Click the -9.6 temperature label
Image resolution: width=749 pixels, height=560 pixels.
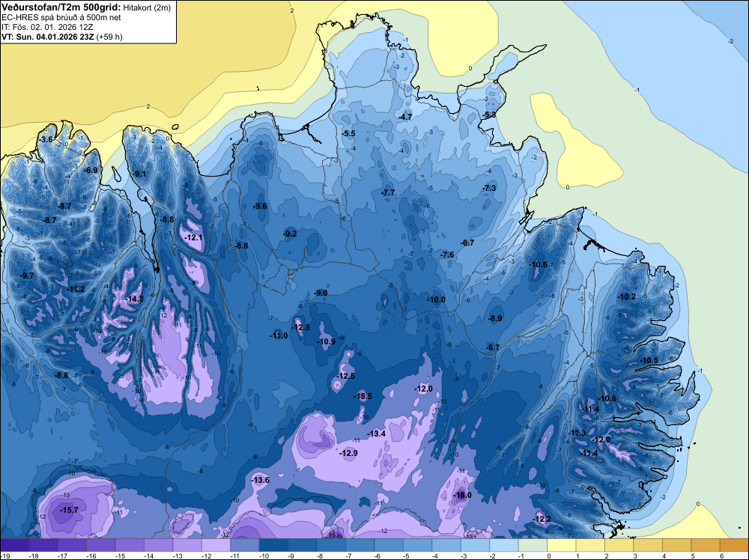coord(260,206)
